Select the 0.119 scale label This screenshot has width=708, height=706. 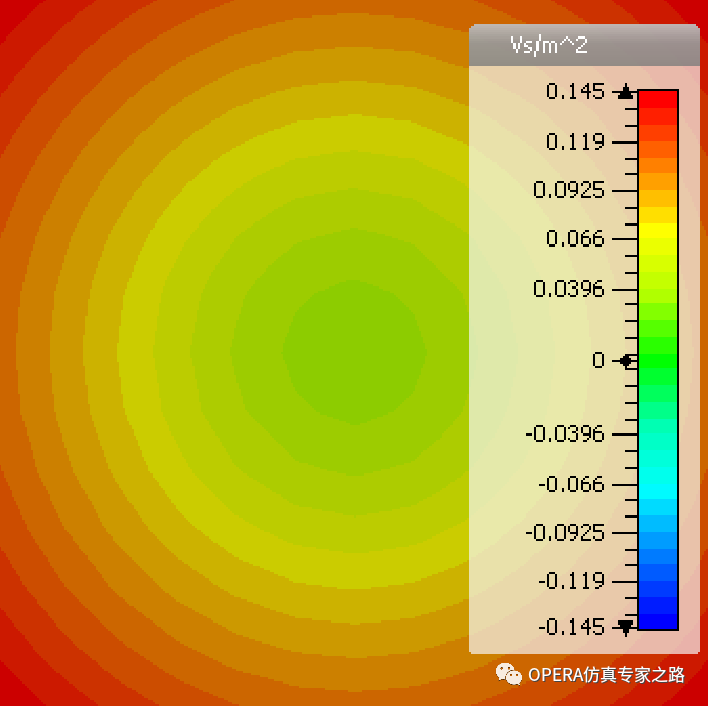(x=575, y=142)
